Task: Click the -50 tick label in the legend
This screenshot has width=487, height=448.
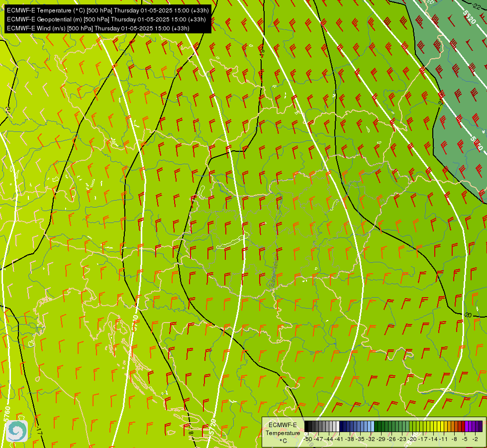Action: click(308, 439)
